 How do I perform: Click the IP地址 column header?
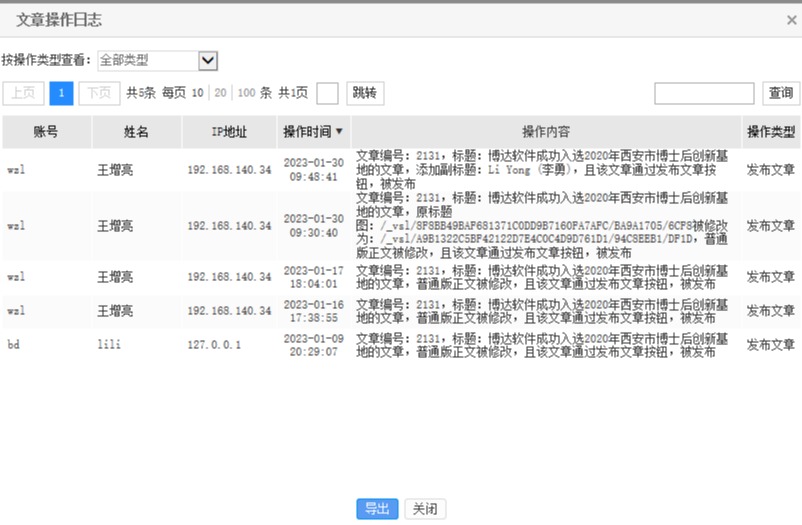(x=229, y=132)
